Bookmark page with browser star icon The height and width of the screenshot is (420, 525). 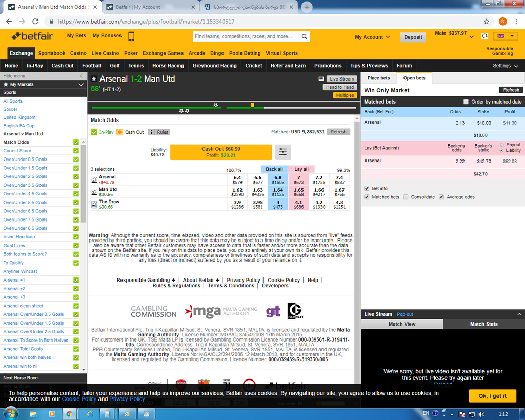click(x=486, y=22)
